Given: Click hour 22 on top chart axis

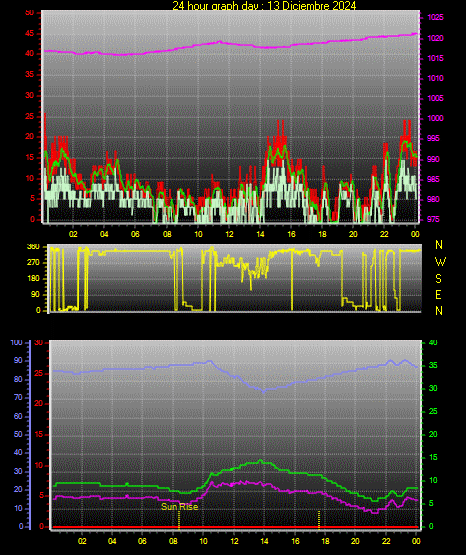Looking at the screenshot, I should tap(384, 234).
